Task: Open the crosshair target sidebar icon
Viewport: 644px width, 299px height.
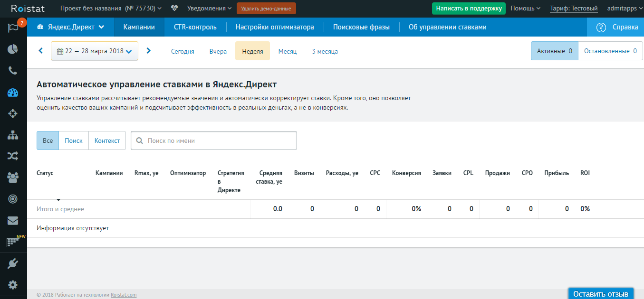Action: [x=13, y=113]
